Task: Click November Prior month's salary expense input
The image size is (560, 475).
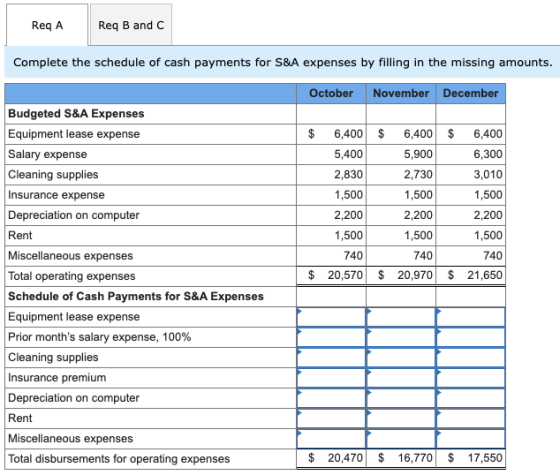Action: (401, 337)
